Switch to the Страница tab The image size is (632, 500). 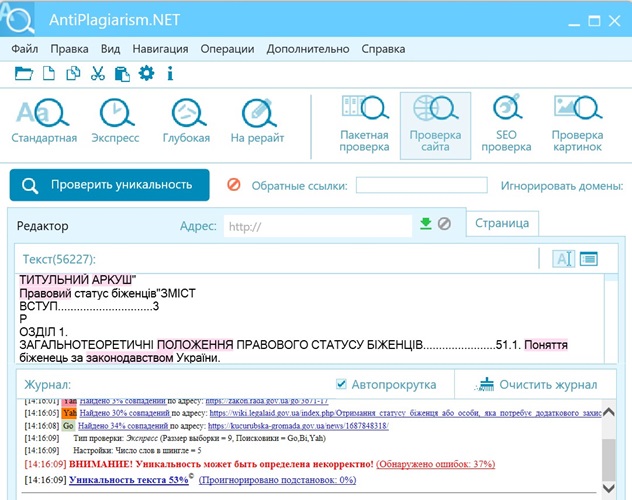coord(502,223)
